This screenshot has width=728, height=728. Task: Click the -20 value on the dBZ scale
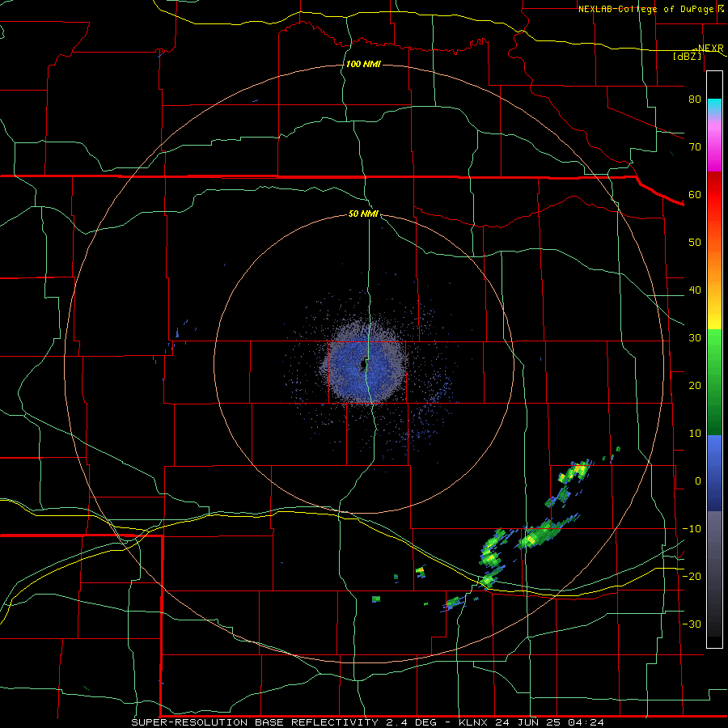coord(692,577)
